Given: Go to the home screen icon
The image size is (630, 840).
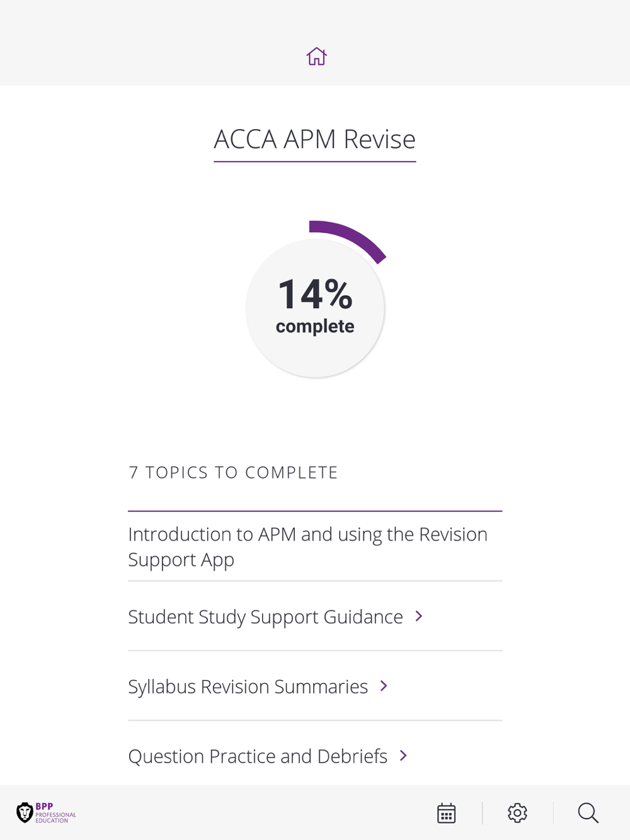Looking at the screenshot, I should coord(316,57).
